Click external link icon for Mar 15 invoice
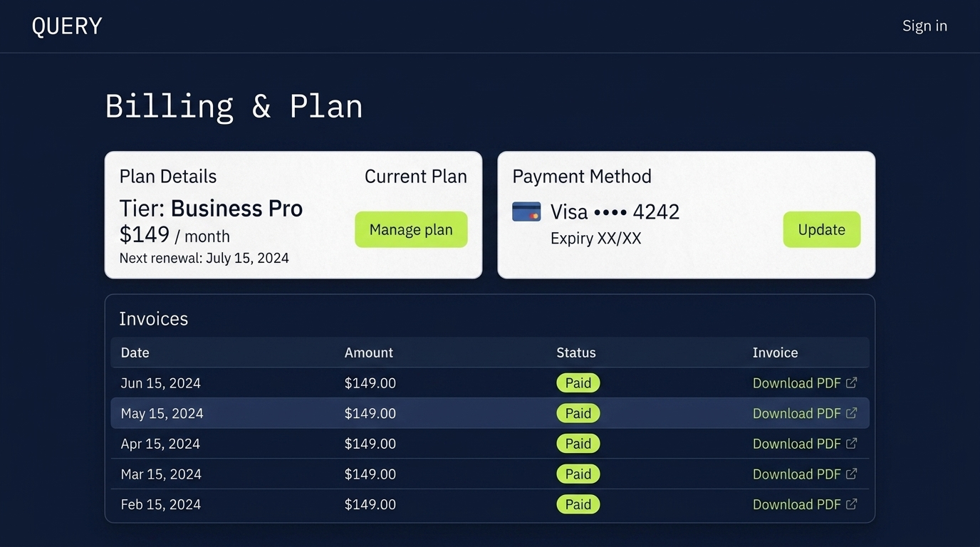The width and height of the screenshot is (980, 547). click(851, 474)
